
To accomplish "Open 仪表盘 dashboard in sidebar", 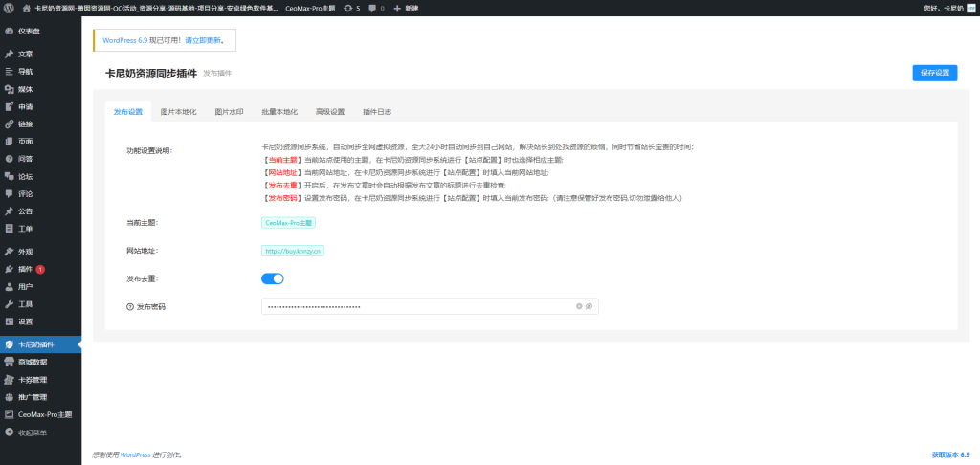I will click(x=40, y=32).
